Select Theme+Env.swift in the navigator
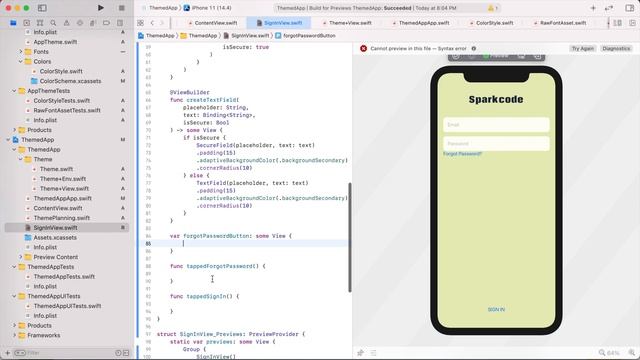The image size is (640, 360). point(63,178)
